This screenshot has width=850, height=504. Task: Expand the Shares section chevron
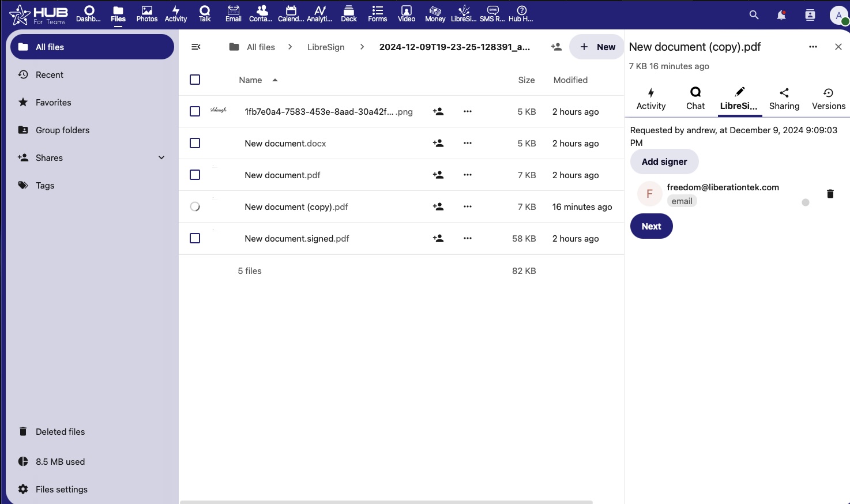tap(161, 157)
